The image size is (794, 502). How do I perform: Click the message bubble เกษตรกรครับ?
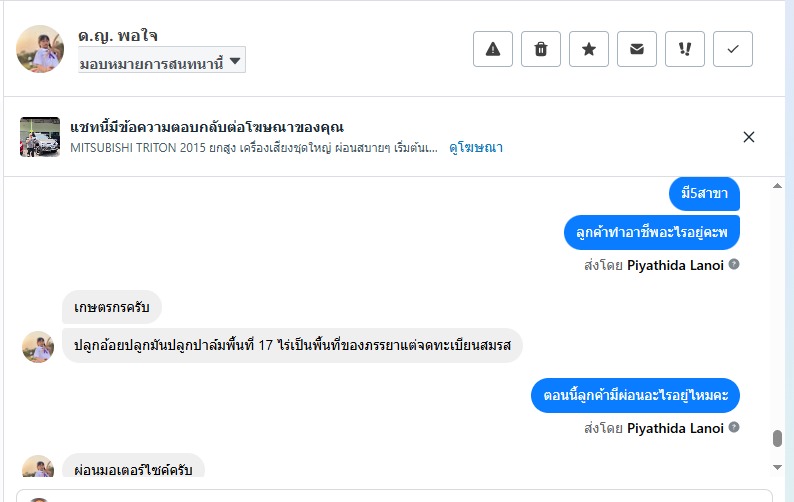coord(112,307)
